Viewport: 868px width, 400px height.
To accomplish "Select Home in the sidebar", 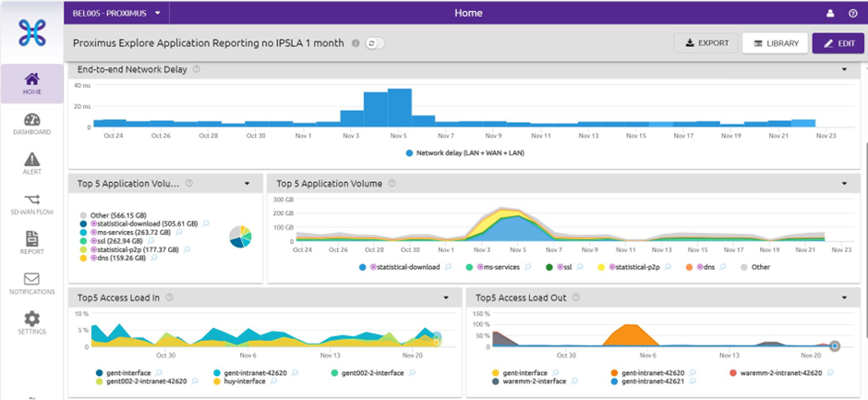I will 31,83.
